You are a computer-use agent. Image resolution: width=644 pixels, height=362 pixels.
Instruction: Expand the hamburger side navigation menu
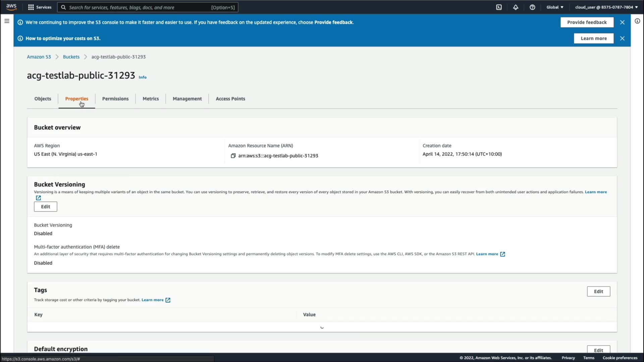coord(7,21)
